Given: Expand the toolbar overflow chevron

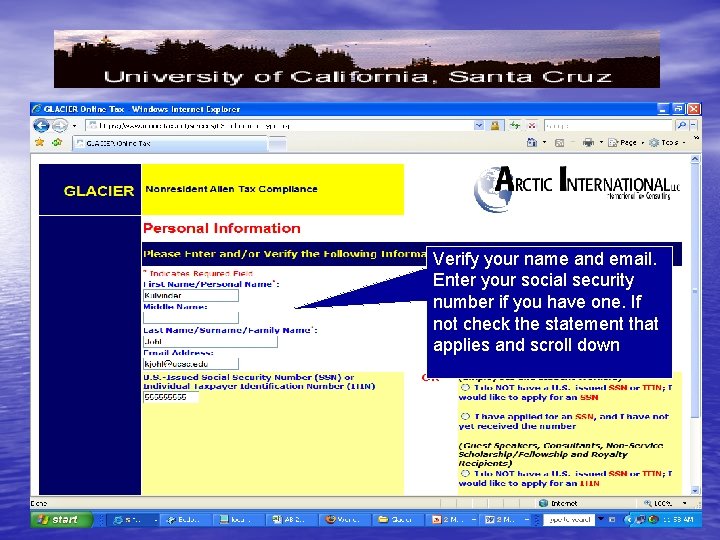Looking at the screenshot, I should 696,138.
